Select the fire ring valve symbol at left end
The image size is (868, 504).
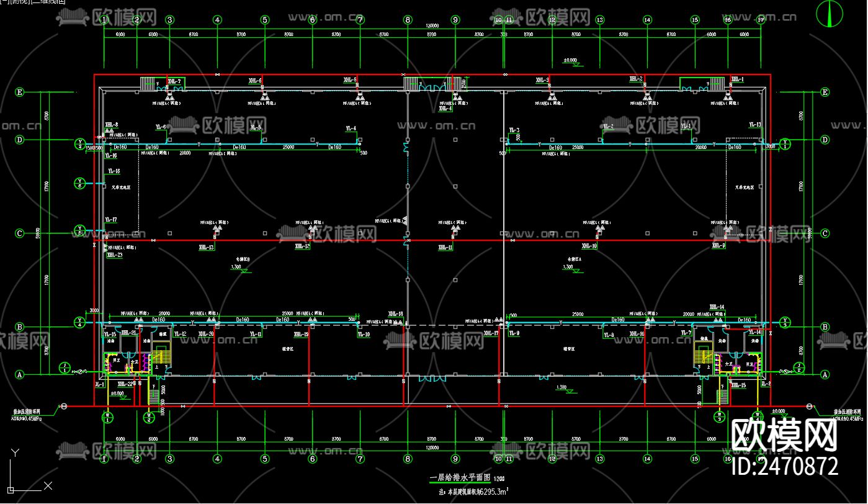click(62, 406)
